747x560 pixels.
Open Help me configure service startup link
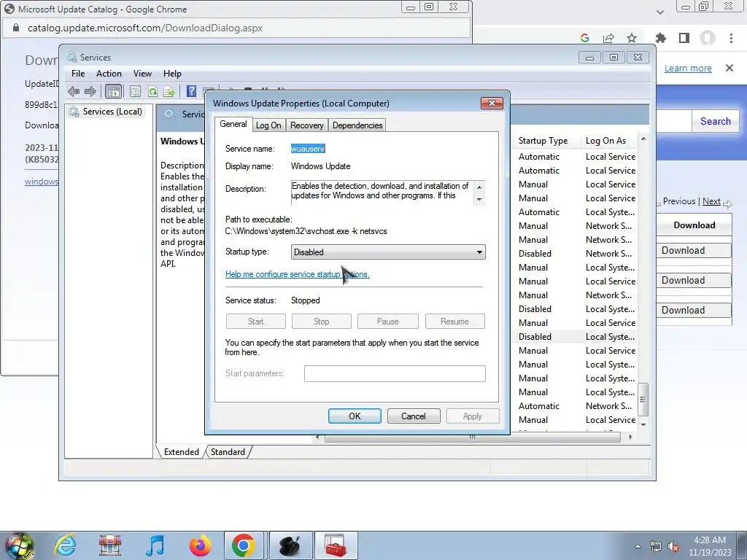coord(298,274)
